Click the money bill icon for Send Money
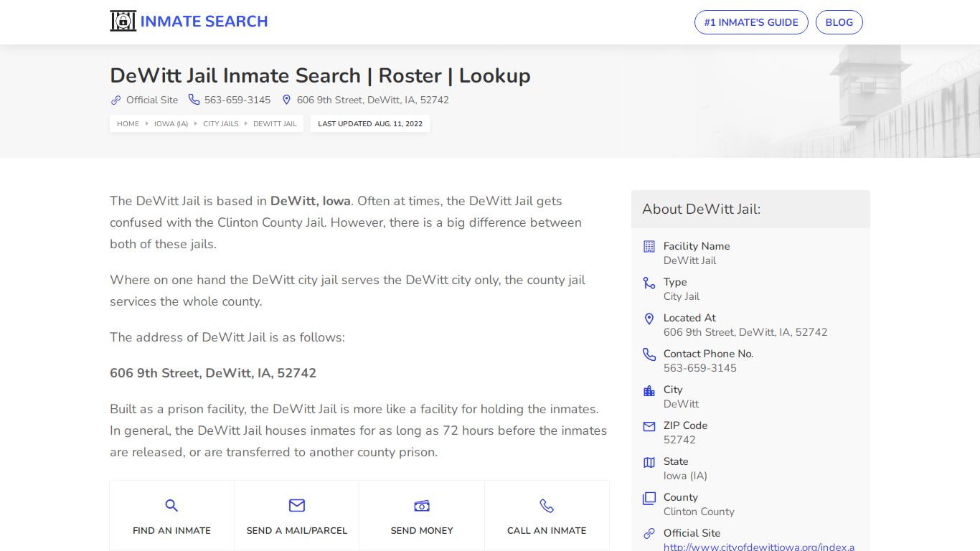Screen dimensions: 980x551 (x=422, y=506)
